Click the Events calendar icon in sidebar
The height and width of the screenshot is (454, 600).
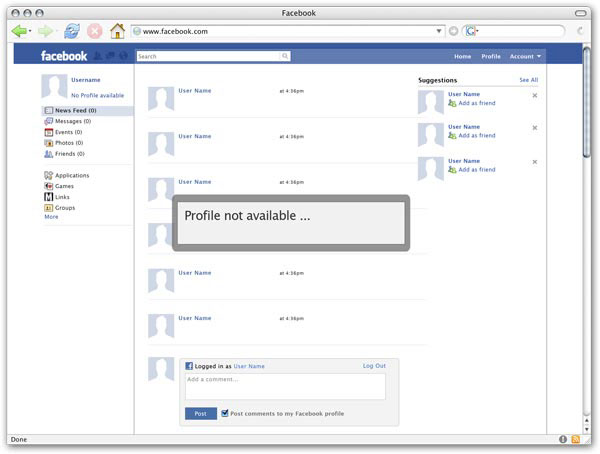click(49, 132)
